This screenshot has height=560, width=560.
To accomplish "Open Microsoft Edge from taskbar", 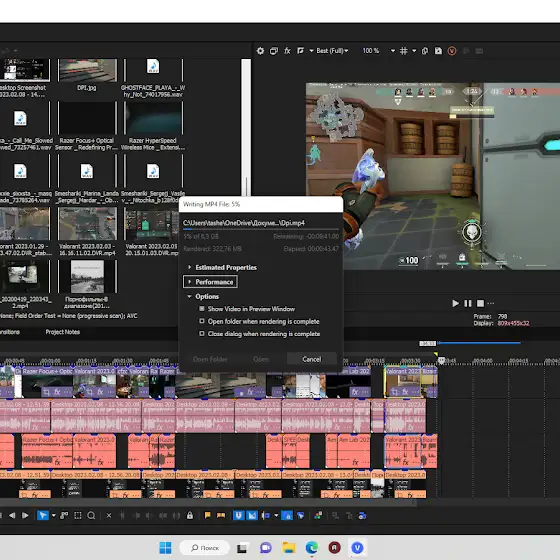I will tap(311, 548).
